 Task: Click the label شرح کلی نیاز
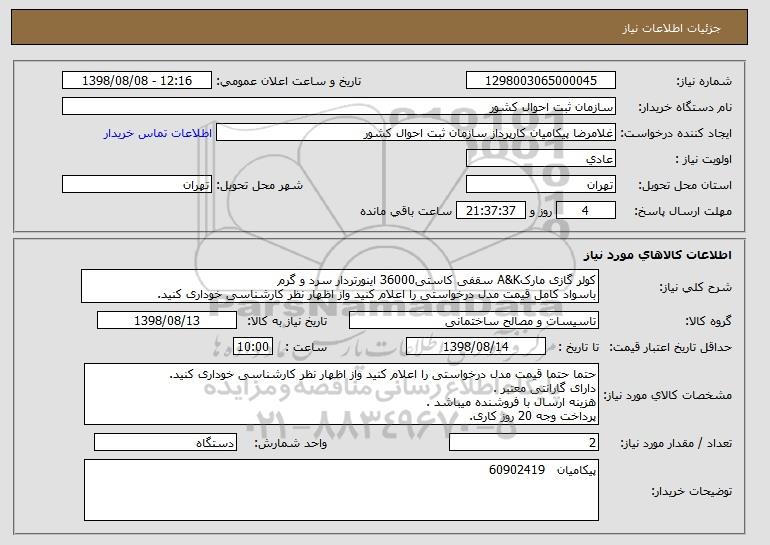pyautogui.click(x=696, y=287)
